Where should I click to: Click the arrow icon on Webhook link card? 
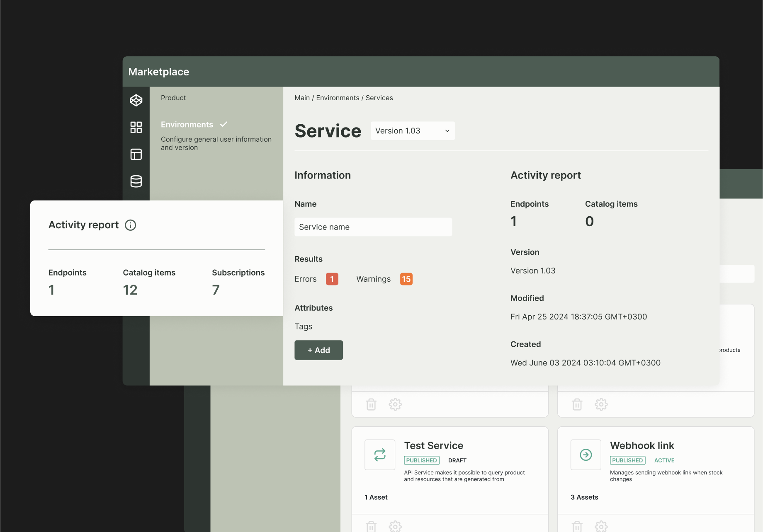(x=586, y=455)
